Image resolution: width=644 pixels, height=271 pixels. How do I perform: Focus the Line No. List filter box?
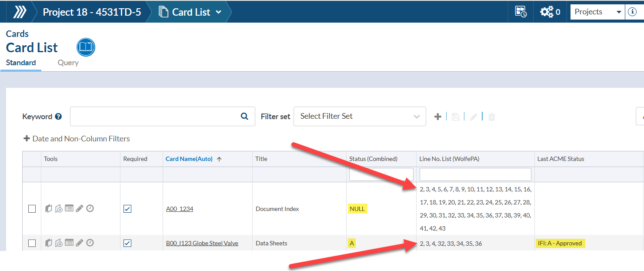475,174
